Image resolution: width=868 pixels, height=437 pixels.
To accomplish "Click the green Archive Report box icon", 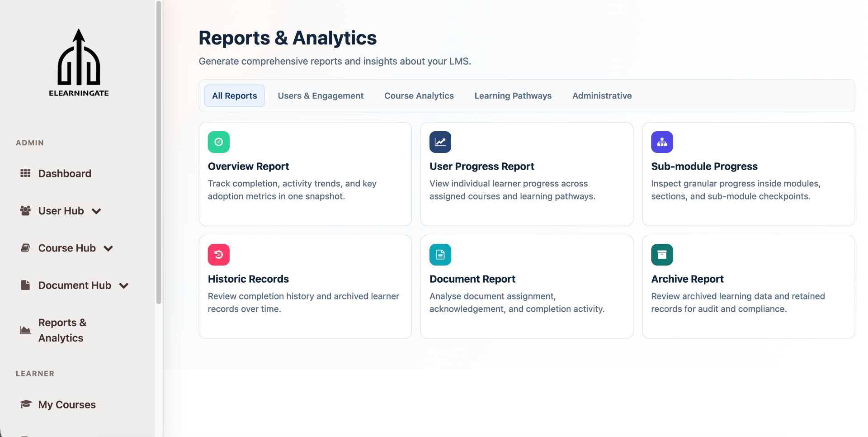I will coord(662,255).
